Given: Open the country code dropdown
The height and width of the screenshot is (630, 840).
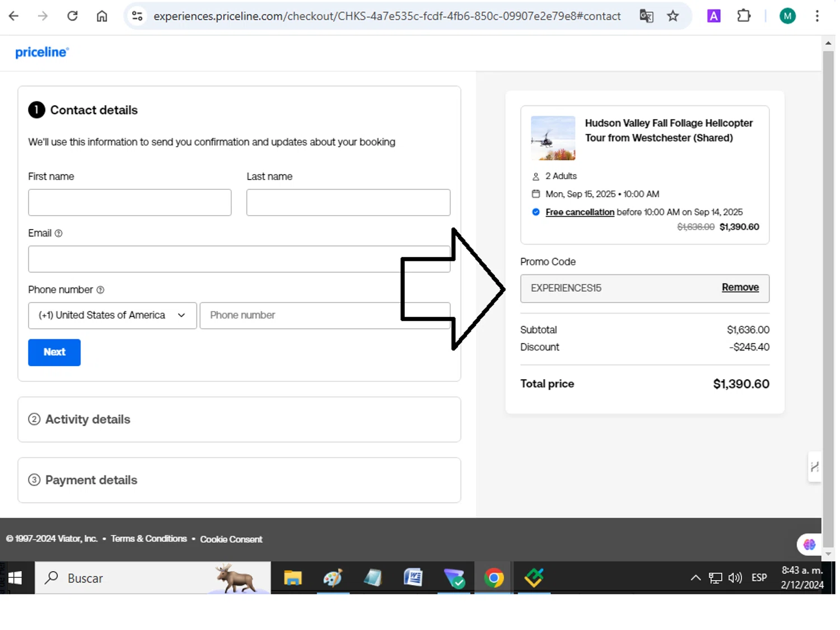Looking at the screenshot, I should click(x=112, y=315).
